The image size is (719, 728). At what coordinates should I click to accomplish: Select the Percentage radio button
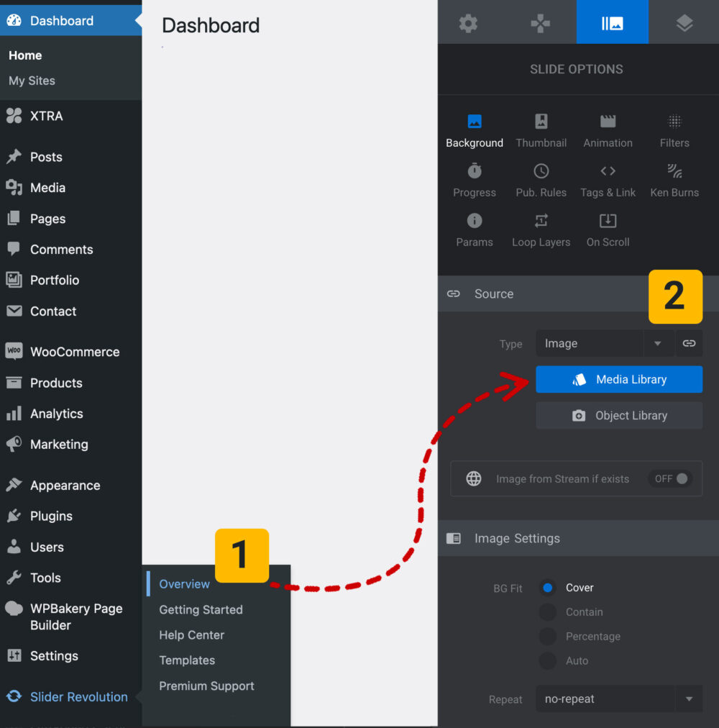coord(547,637)
